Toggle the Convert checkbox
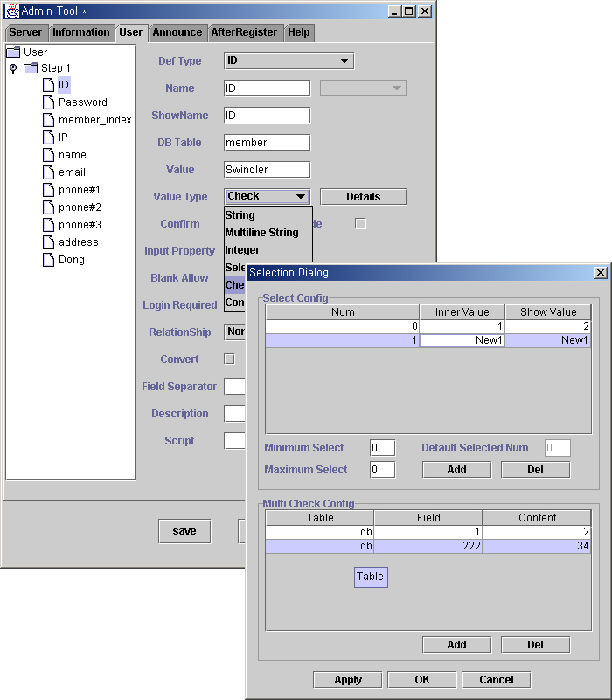612x700 pixels. coord(230,359)
